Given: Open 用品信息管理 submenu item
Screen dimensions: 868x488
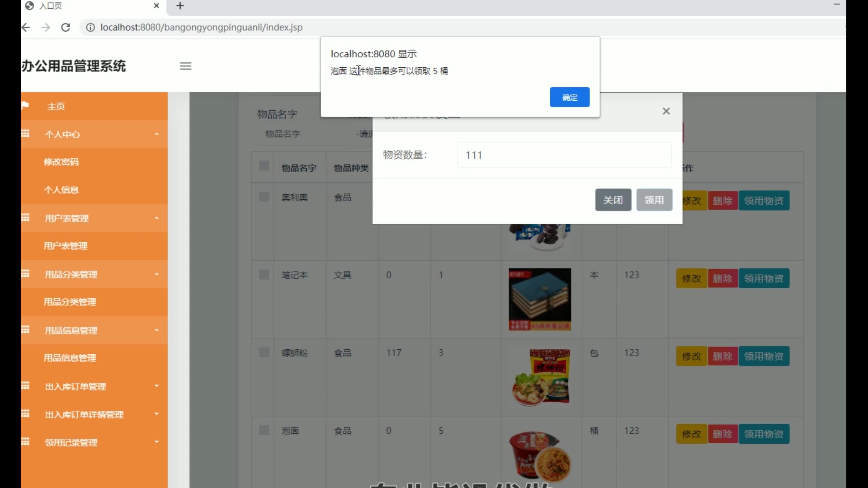Looking at the screenshot, I should (x=70, y=358).
